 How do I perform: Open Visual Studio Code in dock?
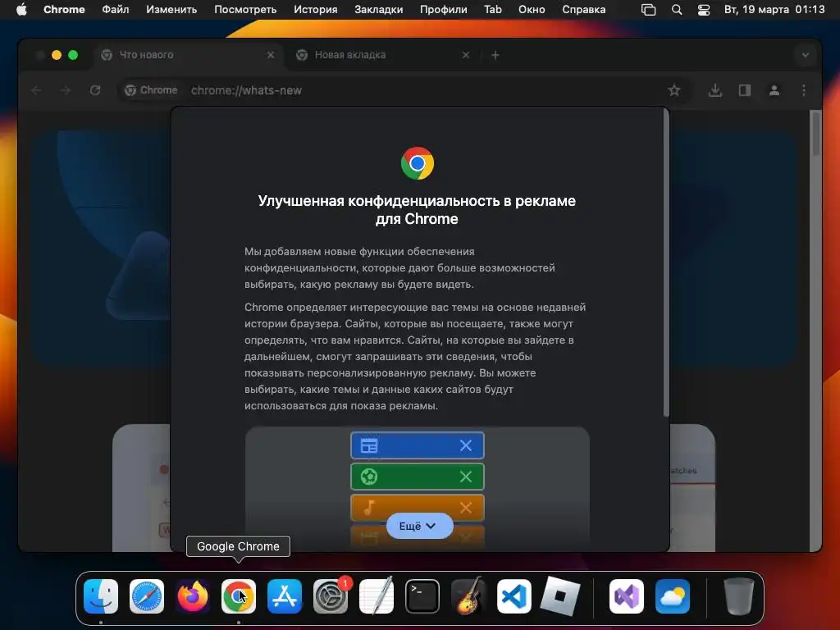[514, 596]
